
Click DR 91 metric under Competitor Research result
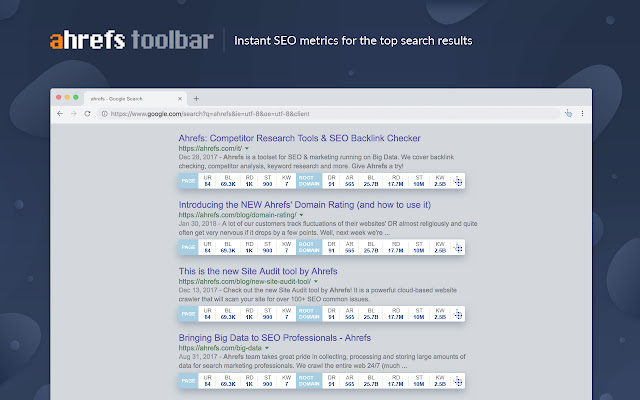tap(331, 181)
